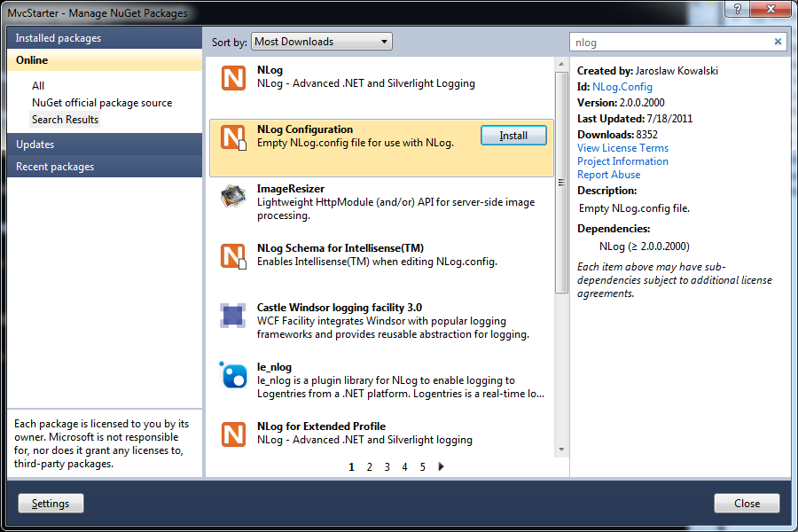
Task: Open the NLog.Config Id link
Action: 622,87
